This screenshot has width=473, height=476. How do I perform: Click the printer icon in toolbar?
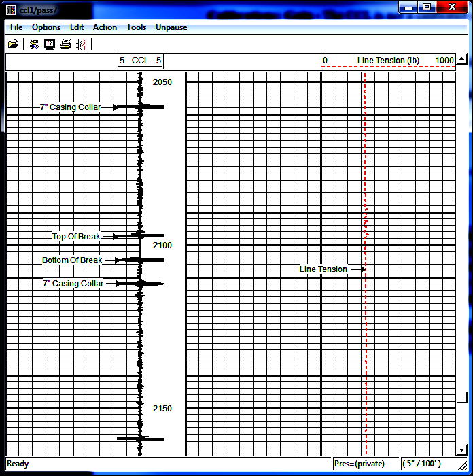[x=65, y=44]
